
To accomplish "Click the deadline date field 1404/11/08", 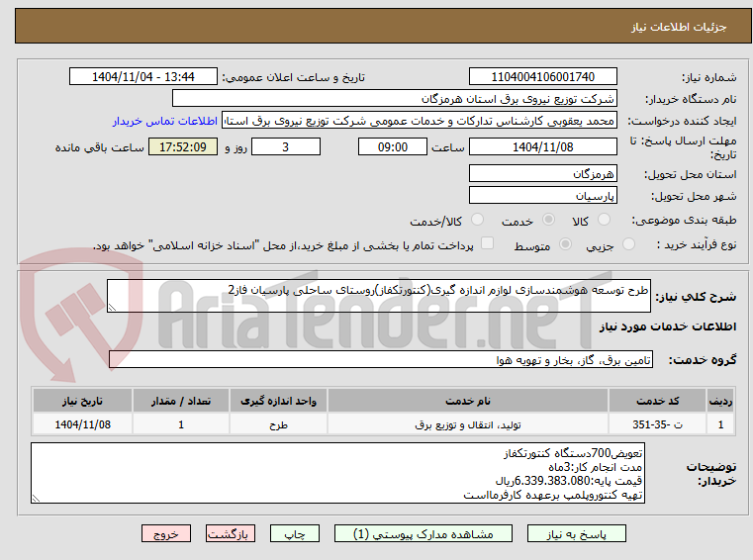I will click(542, 146).
